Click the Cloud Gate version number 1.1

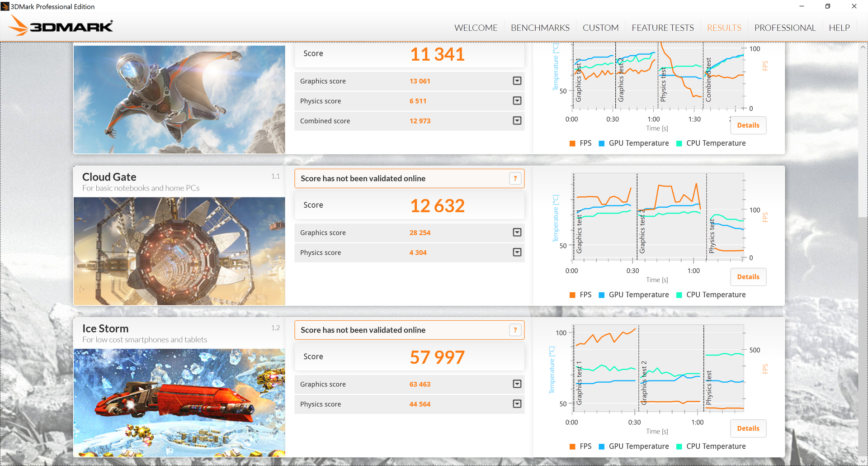coord(275,176)
